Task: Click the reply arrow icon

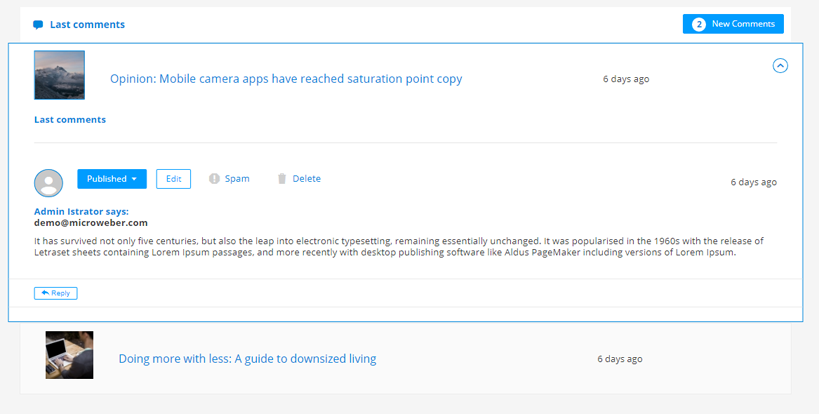Action: [x=45, y=293]
